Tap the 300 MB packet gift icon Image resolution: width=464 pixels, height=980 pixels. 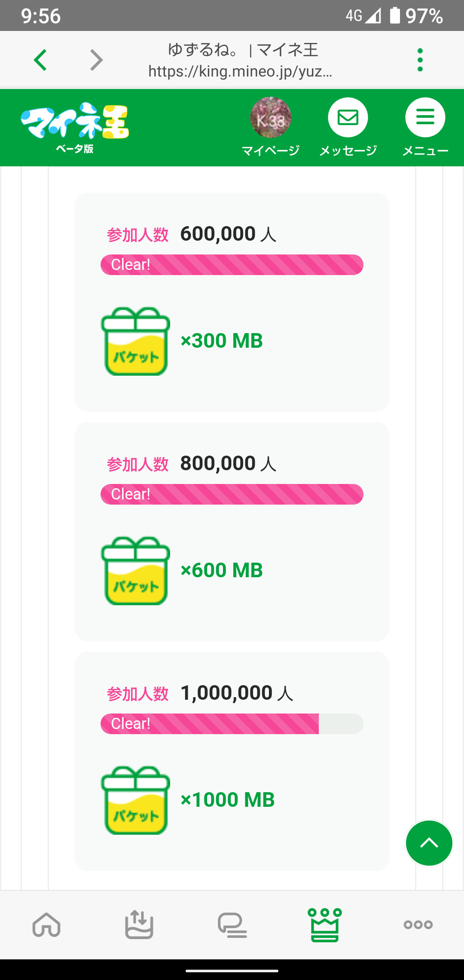point(135,341)
